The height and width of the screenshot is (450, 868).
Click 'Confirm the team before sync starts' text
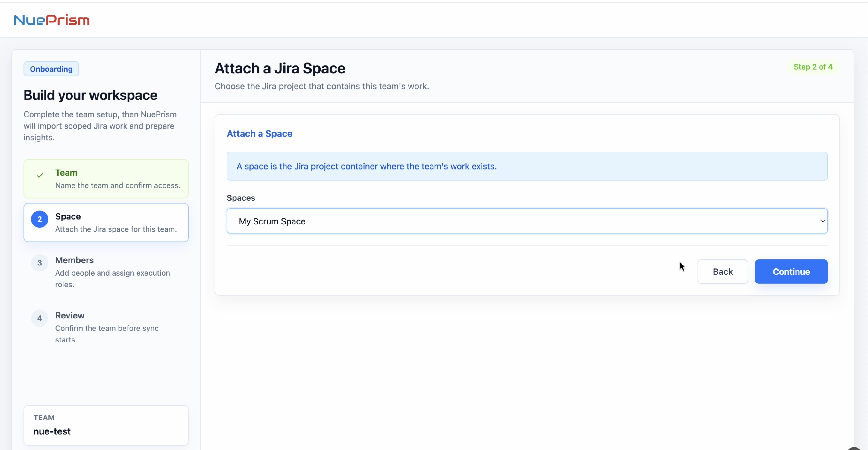[x=107, y=334]
